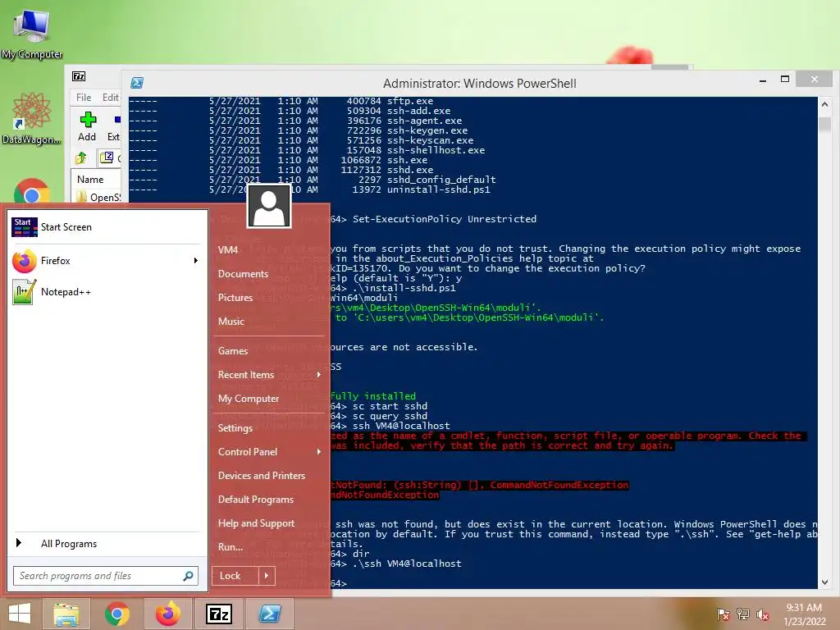Expand the Lock options arrow
This screenshot has width=840, height=630.
[267, 576]
